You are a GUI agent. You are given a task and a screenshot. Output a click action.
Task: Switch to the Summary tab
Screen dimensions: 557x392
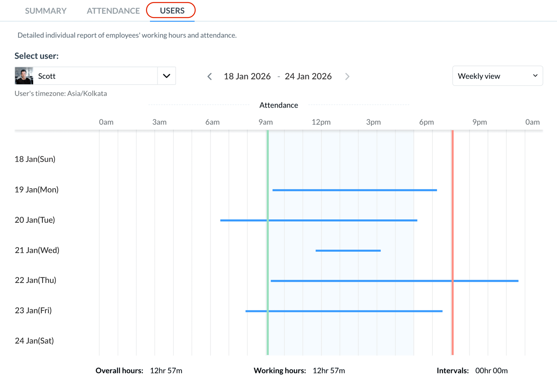(x=46, y=11)
